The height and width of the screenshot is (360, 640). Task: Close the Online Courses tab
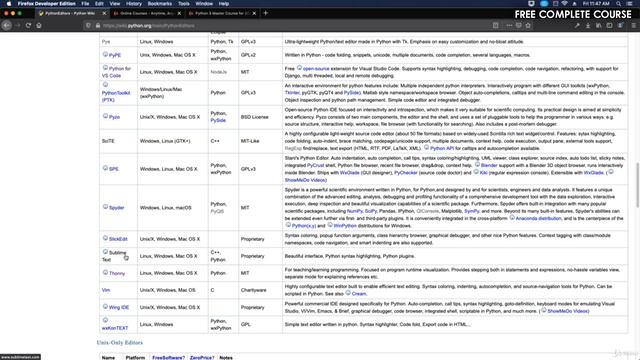[179, 13]
